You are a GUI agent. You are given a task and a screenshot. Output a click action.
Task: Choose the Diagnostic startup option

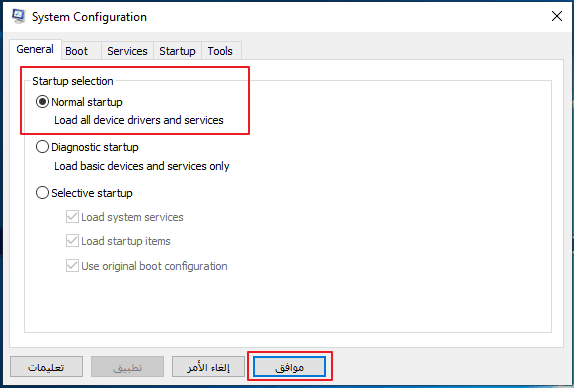pyautogui.click(x=42, y=147)
